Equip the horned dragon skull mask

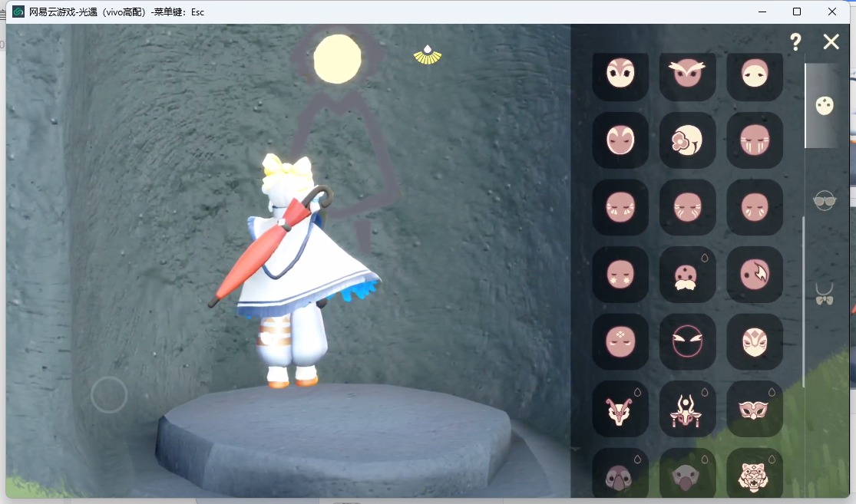[x=621, y=409]
